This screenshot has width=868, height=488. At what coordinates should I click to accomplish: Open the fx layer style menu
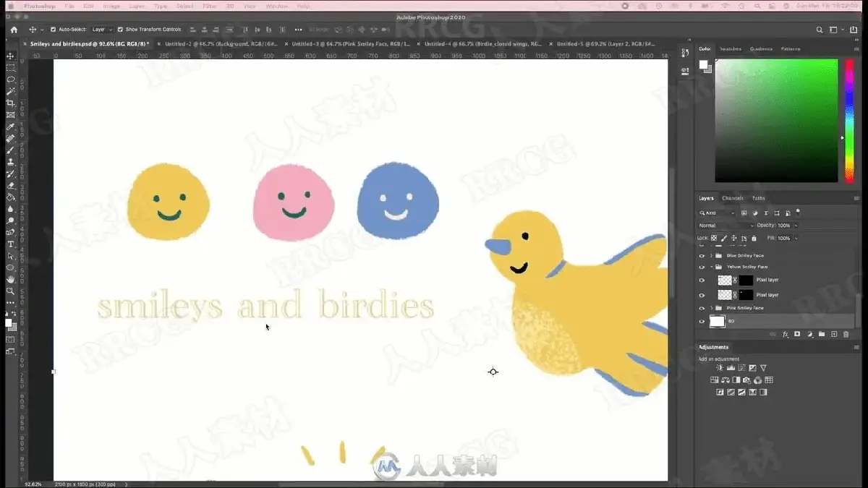tap(786, 334)
